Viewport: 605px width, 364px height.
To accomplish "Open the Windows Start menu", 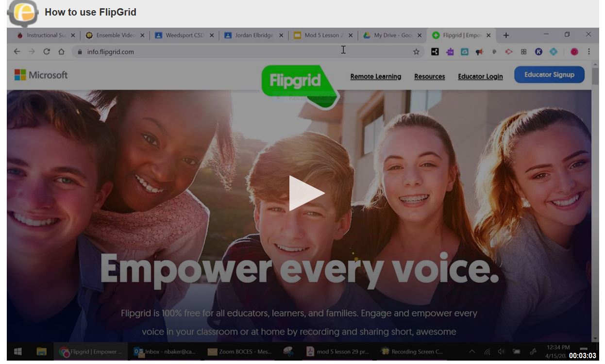I will [18, 351].
